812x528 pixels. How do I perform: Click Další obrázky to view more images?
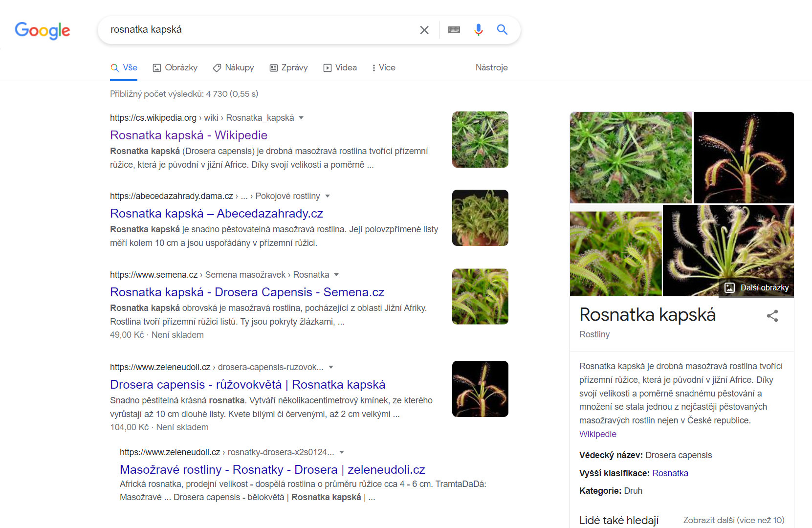(x=757, y=287)
